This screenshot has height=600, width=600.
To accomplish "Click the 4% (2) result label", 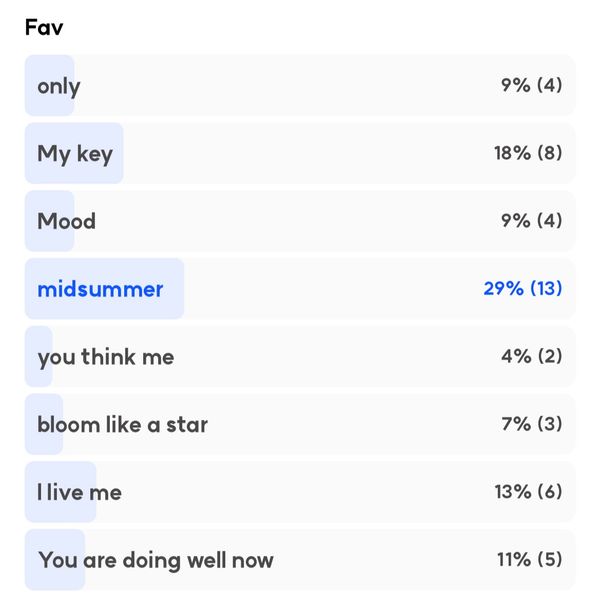I will coord(532,356).
